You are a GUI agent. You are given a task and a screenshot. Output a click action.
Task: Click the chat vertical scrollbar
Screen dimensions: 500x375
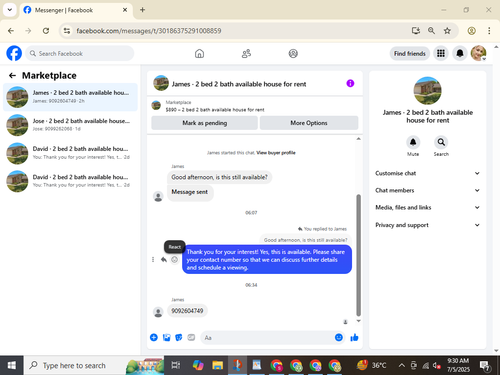click(359, 255)
